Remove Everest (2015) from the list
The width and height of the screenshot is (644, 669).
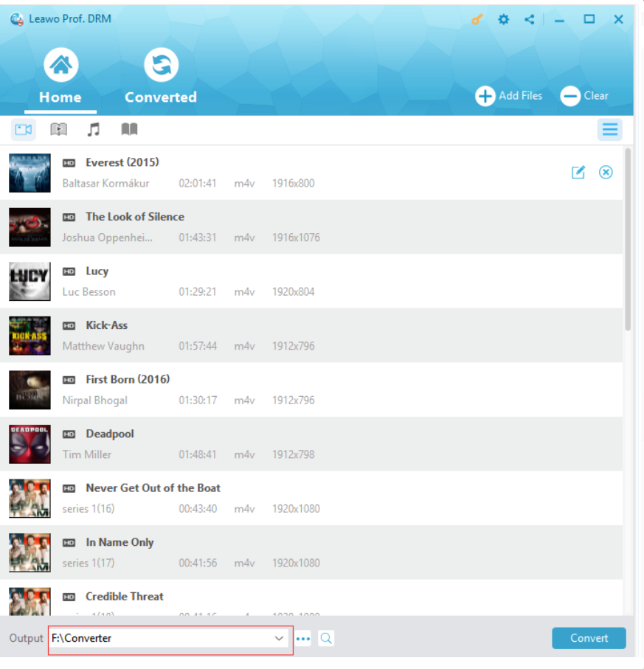pyautogui.click(x=606, y=173)
